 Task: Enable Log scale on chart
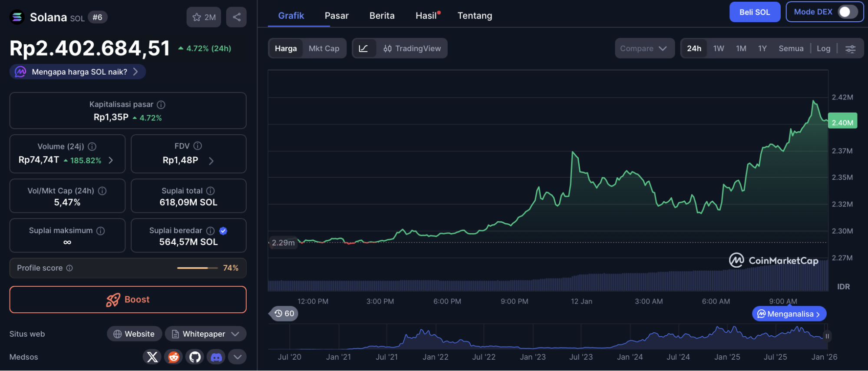(x=823, y=49)
